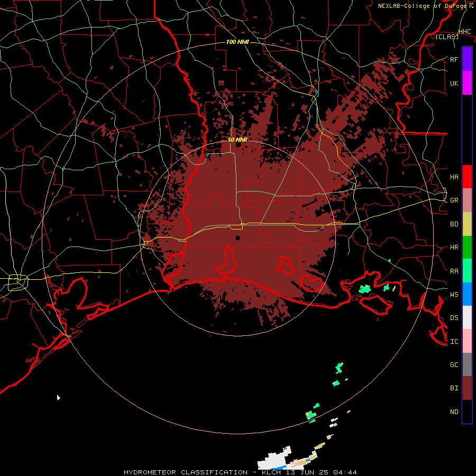Image resolution: width=476 pixels, height=476 pixels.
Task: Click the "KLCH" radar site identifier
Action: pos(272,472)
